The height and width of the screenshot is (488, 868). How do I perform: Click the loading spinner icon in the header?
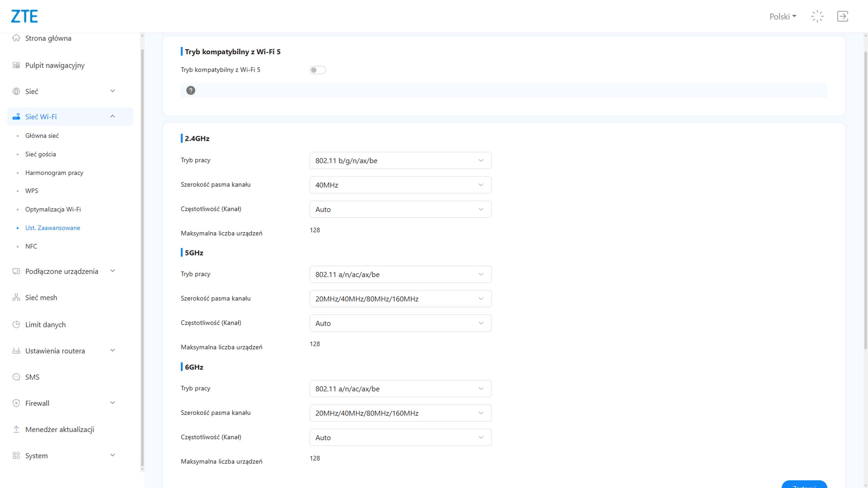[817, 16]
